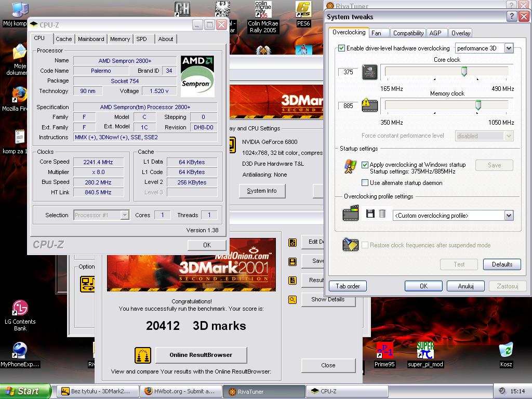Click Tab order button in RivaTuner
532x399 pixels.
(x=348, y=286)
